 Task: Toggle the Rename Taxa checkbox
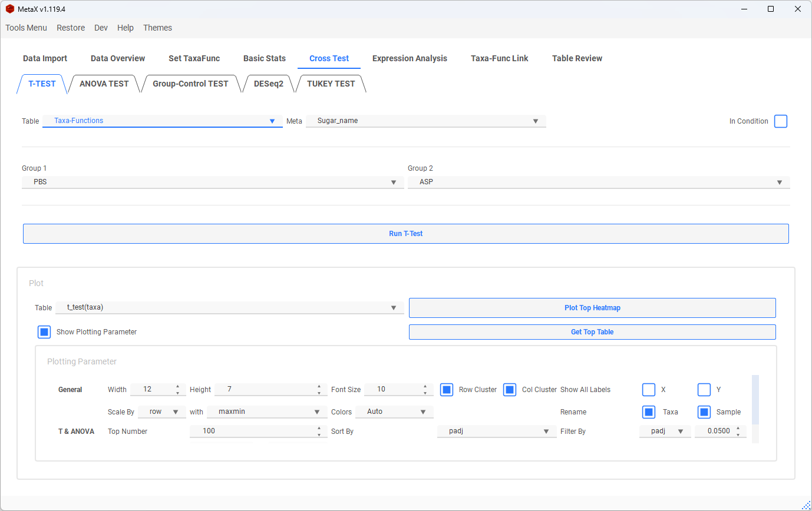click(x=649, y=412)
